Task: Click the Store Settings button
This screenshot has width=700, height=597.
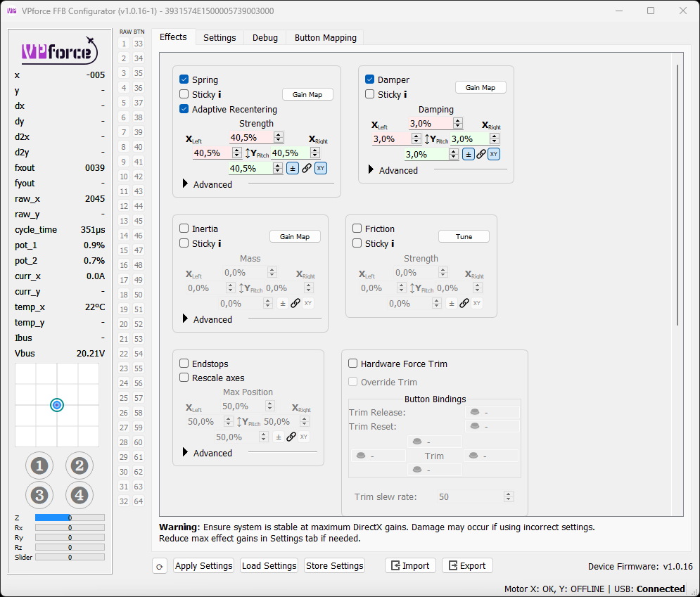Action: point(335,566)
